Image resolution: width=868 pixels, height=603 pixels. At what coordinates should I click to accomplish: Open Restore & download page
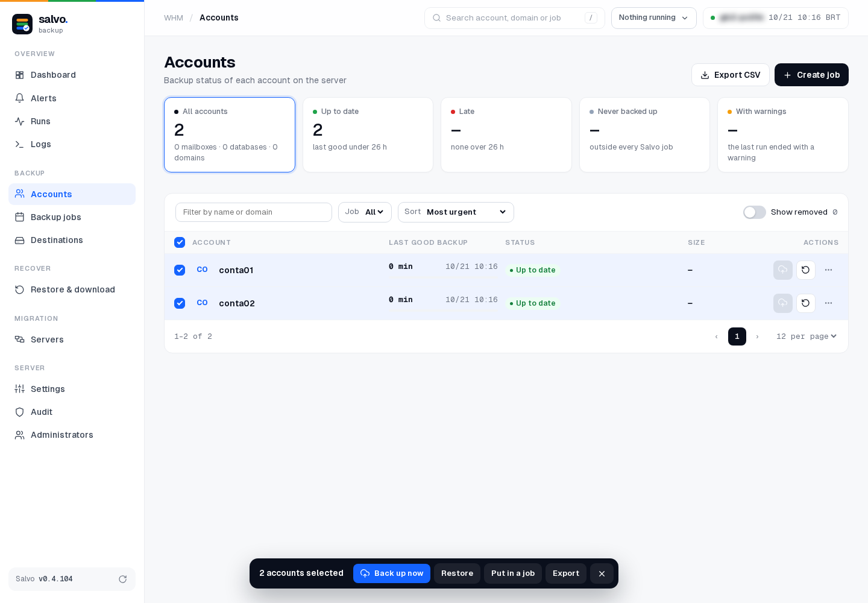(72, 289)
